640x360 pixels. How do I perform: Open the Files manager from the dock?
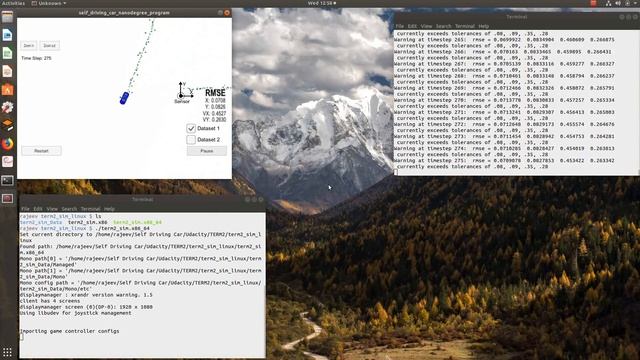7,17
